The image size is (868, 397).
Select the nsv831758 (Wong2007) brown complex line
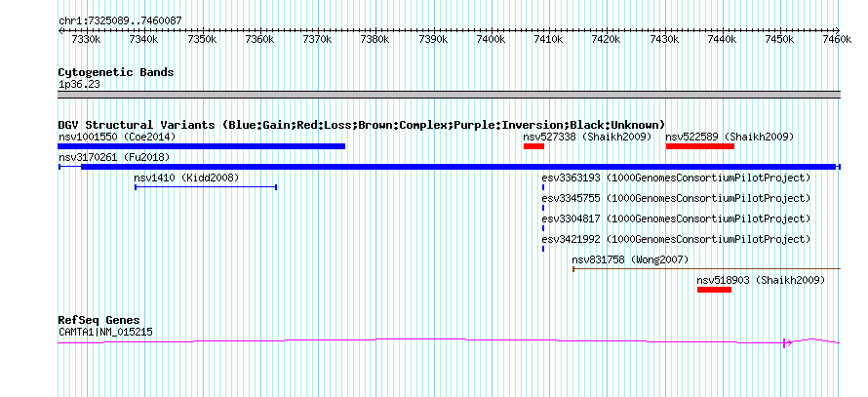[706, 269]
